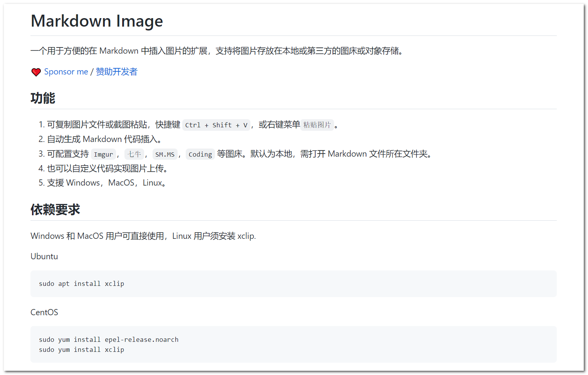588x375 pixels.
Task: Click the Coding inline code tag
Action: tap(200, 154)
